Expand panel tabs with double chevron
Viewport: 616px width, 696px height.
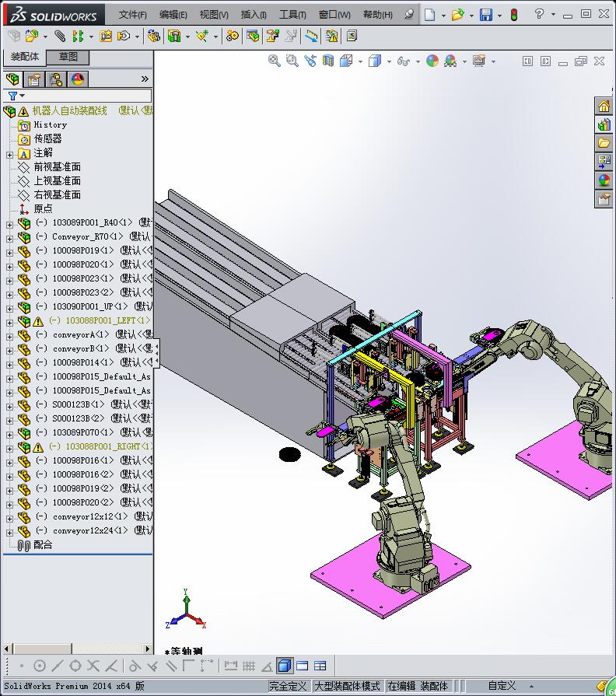(145, 79)
